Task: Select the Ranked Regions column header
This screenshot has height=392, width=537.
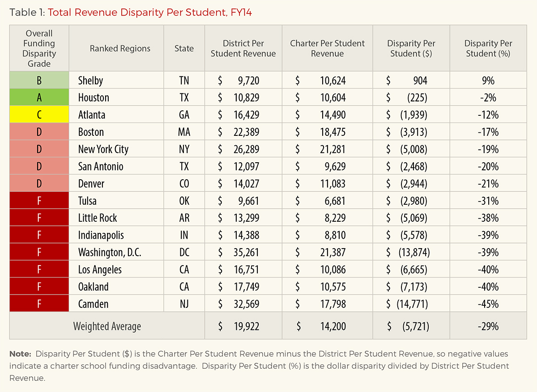Action: [x=120, y=49]
